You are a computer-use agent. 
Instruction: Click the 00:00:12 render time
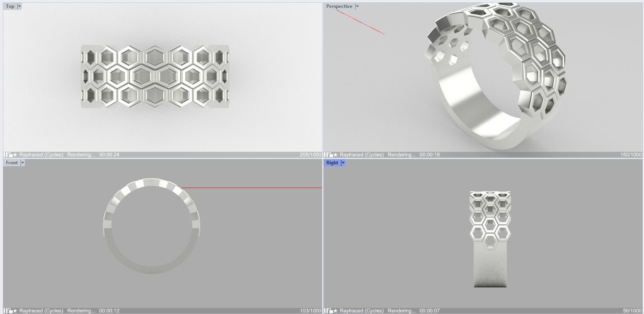pyautogui.click(x=109, y=311)
